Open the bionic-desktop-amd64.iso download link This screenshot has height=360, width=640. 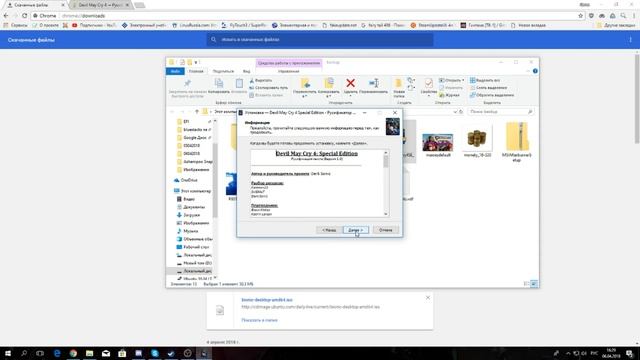tap(267, 300)
